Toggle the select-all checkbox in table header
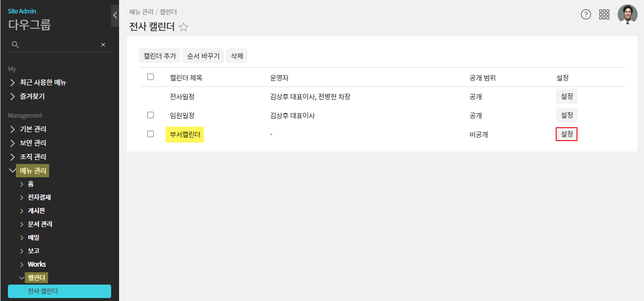The width and height of the screenshot is (644, 301). (x=151, y=77)
